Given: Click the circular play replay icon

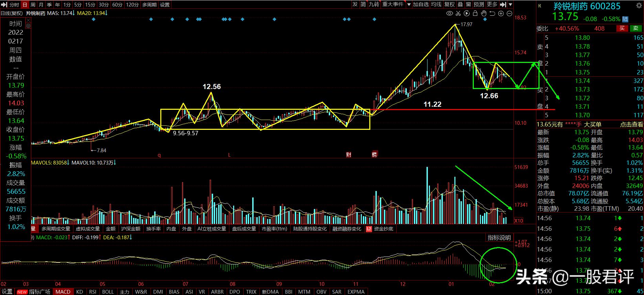Looking at the screenshot, I should click(x=467, y=14).
